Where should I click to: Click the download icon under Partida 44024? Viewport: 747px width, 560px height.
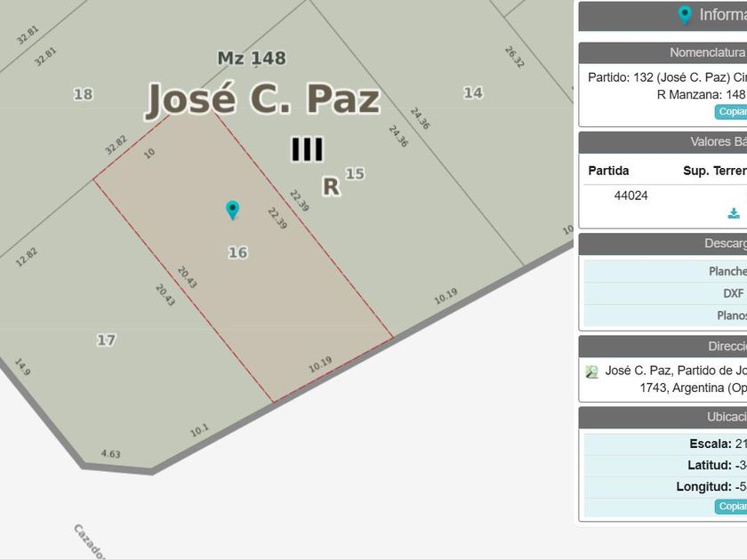tap(734, 212)
